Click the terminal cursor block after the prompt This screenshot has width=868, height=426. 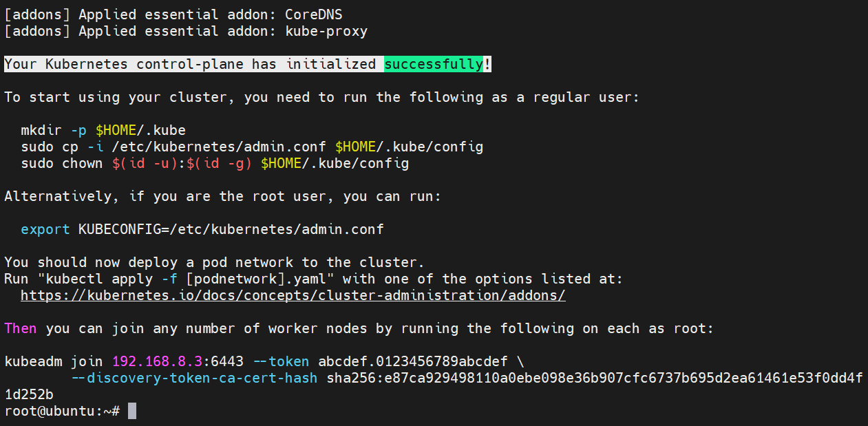pos(132,411)
